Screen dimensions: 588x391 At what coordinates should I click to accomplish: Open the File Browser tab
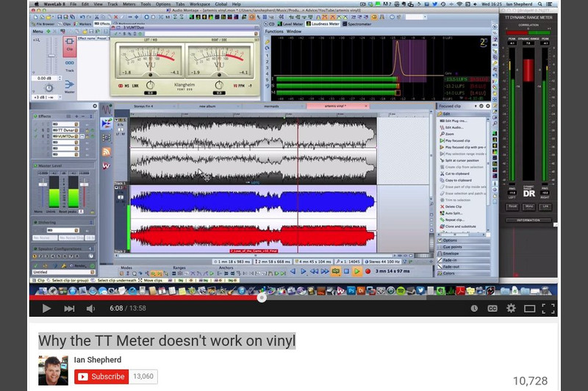[x=44, y=24]
